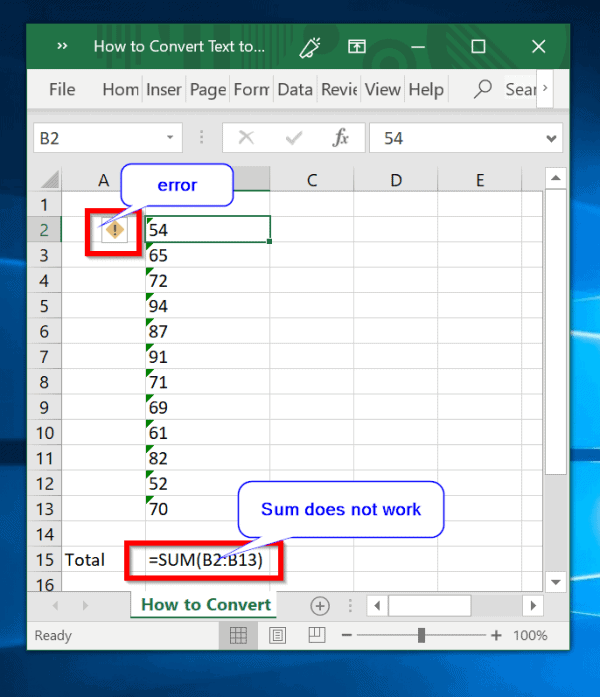Click the Insert Function fx icon
Viewport: 600px width, 697px height.
[340, 138]
